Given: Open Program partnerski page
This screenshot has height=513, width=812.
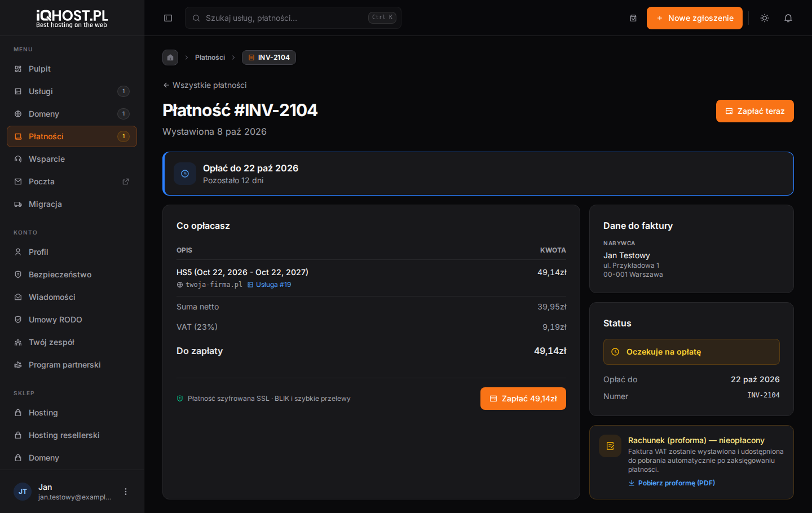Looking at the screenshot, I should [72, 365].
